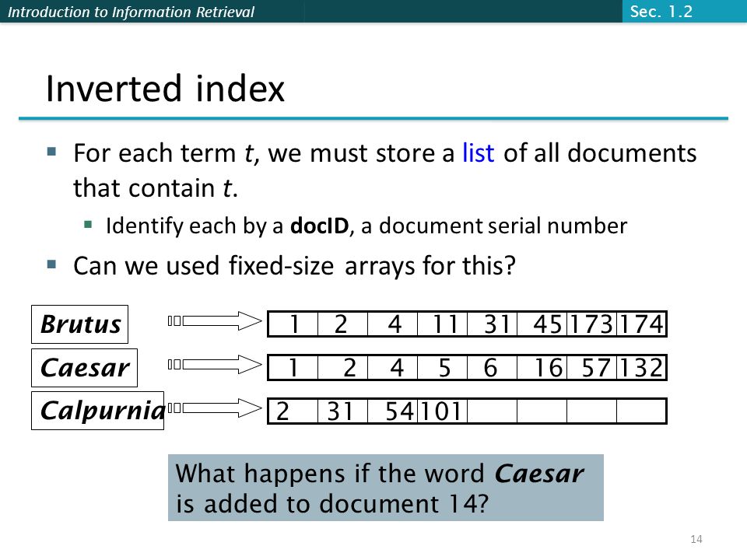This screenshot has width=747, height=560.
Task: Select the bold word 'docID'
Action: (319, 226)
